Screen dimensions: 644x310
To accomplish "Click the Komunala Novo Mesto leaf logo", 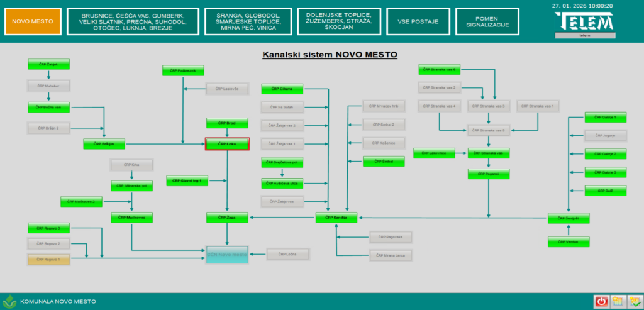I will (x=9, y=301).
